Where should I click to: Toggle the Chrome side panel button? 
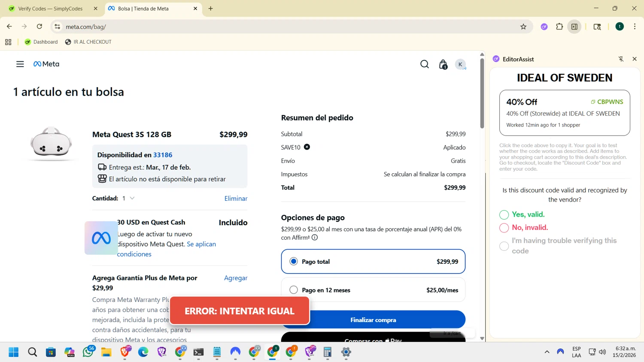tap(574, 27)
